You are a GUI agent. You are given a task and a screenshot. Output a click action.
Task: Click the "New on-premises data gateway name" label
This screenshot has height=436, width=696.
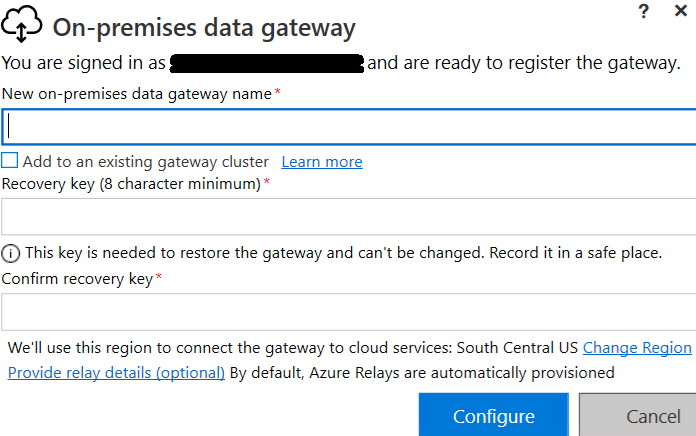point(136,94)
